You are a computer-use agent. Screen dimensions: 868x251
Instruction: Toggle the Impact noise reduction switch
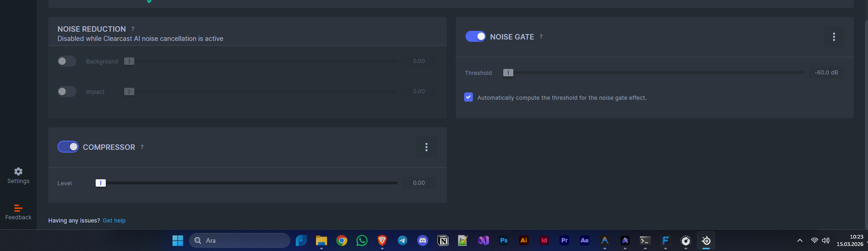pyautogui.click(x=67, y=91)
